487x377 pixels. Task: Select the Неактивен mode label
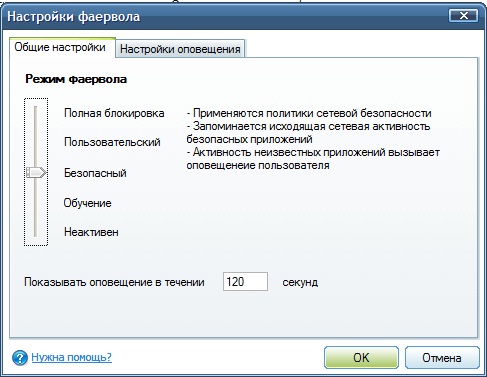[91, 232]
